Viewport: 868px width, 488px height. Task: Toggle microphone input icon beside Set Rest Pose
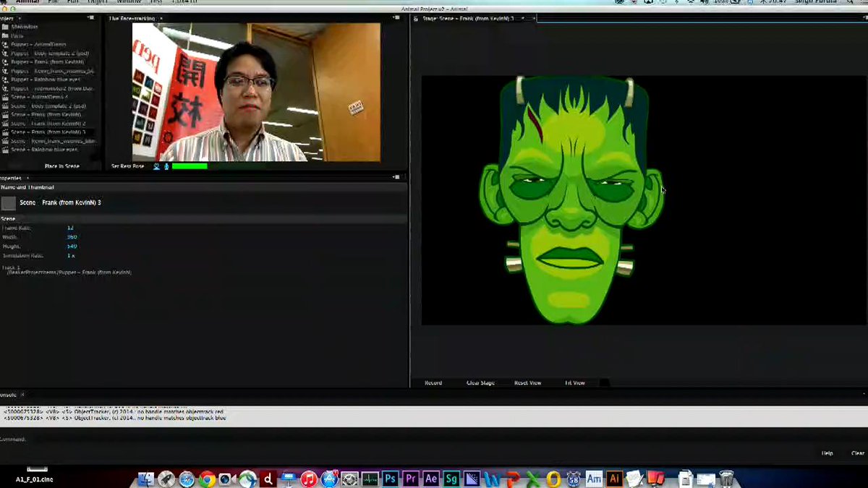pyautogui.click(x=166, y=166)
